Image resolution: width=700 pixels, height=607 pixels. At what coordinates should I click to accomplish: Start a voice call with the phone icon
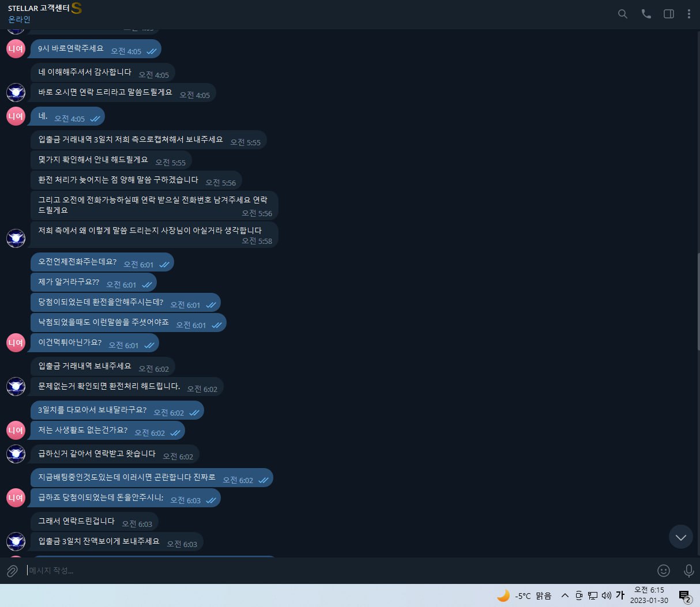tap(646, 14)
